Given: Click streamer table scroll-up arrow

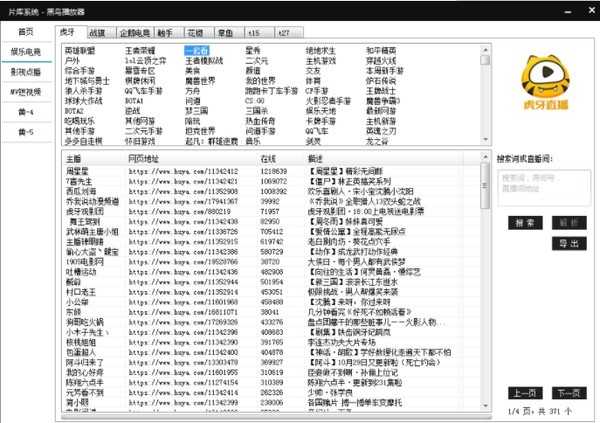Looking at the screenshot, I should 485,157.
